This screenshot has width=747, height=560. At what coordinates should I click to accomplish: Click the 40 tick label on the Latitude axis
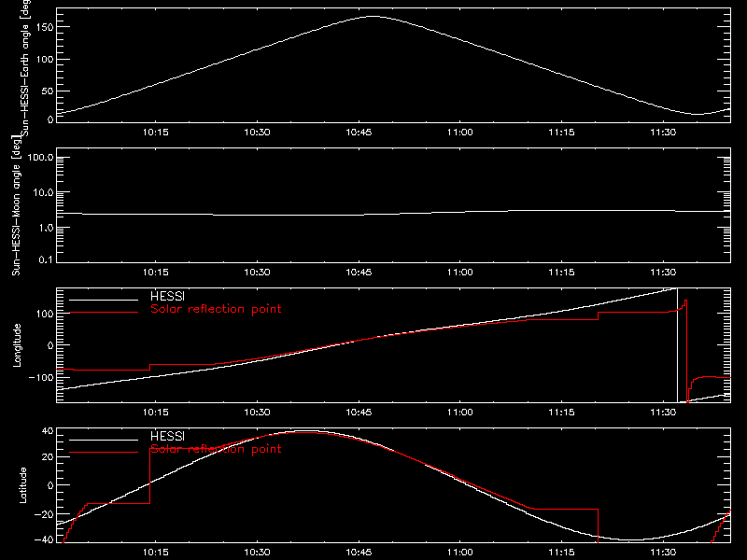click(48, 431)
